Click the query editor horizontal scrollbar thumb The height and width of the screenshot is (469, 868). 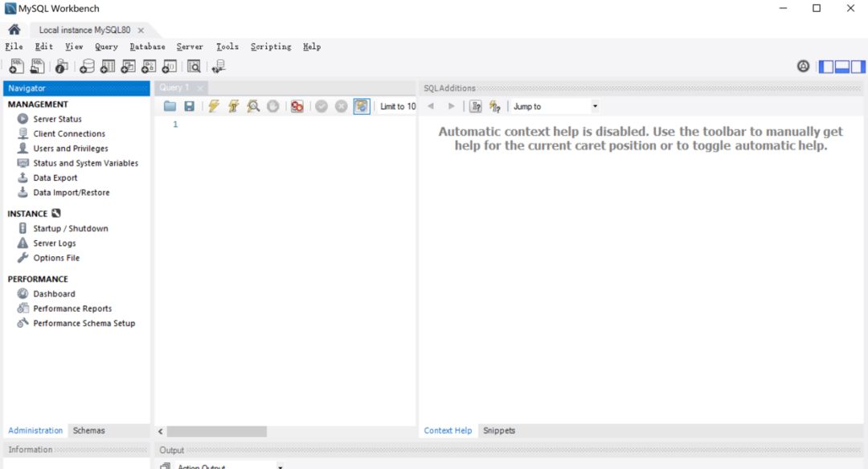(216, 431)
